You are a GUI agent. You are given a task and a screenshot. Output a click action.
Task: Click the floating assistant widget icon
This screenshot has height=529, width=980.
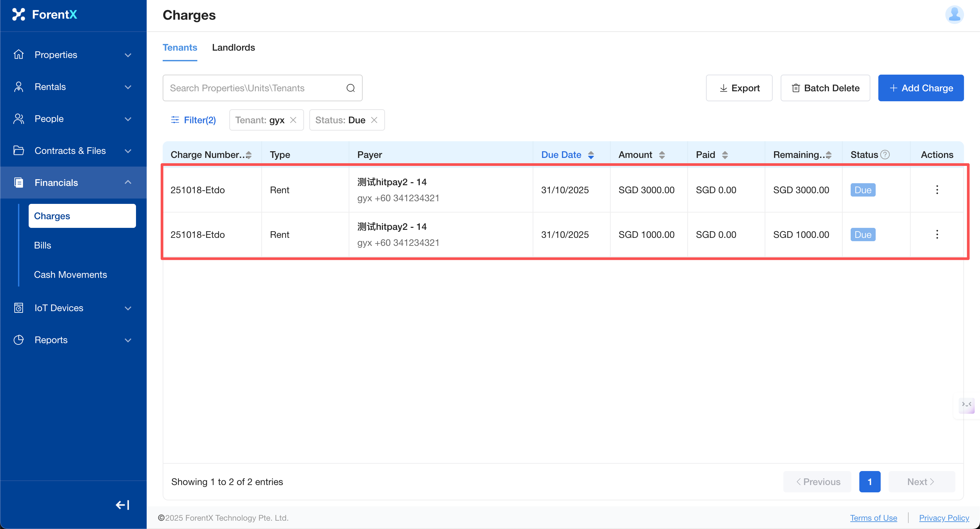click(967, 405)
